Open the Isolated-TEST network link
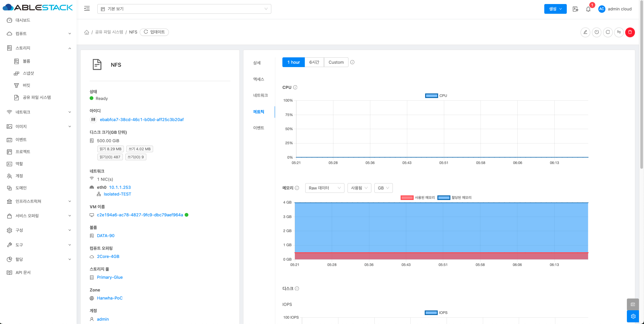The image size is (644, 324). (117, 194)
